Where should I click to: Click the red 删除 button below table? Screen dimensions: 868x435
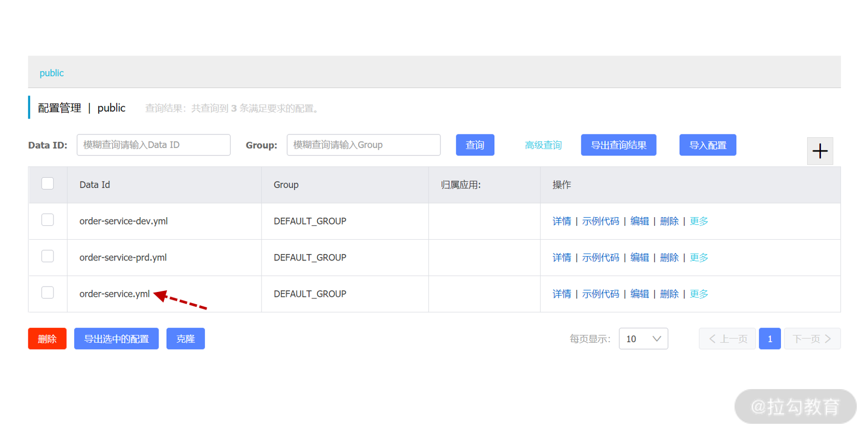48,338
